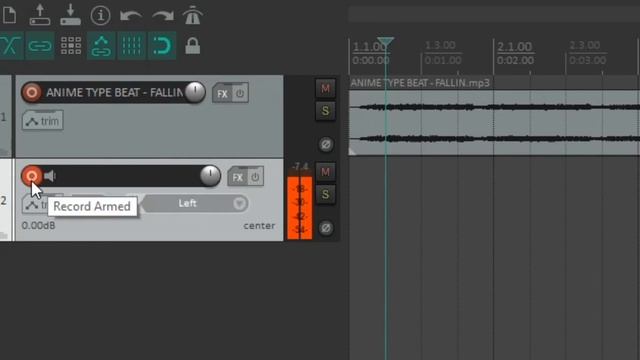The image size is (640, 360).
Task: Save project with download-arrow drive icon
Action: 70,15
